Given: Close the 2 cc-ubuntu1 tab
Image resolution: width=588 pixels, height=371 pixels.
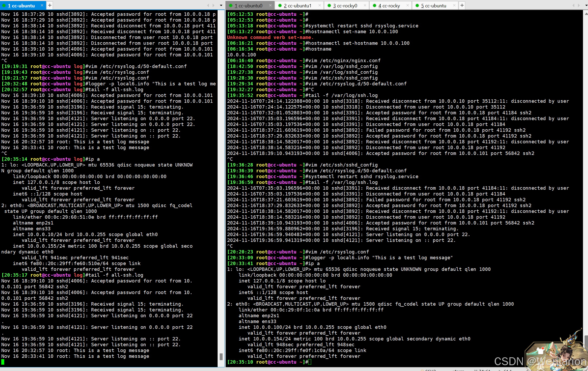Looking at the screenshot, I should point(320,5).
